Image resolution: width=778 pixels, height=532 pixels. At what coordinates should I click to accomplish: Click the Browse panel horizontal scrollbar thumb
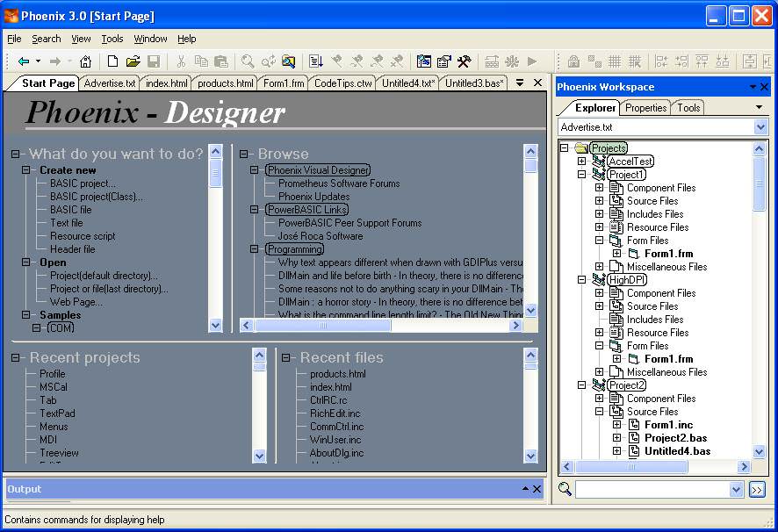click(x=322, y=326)
